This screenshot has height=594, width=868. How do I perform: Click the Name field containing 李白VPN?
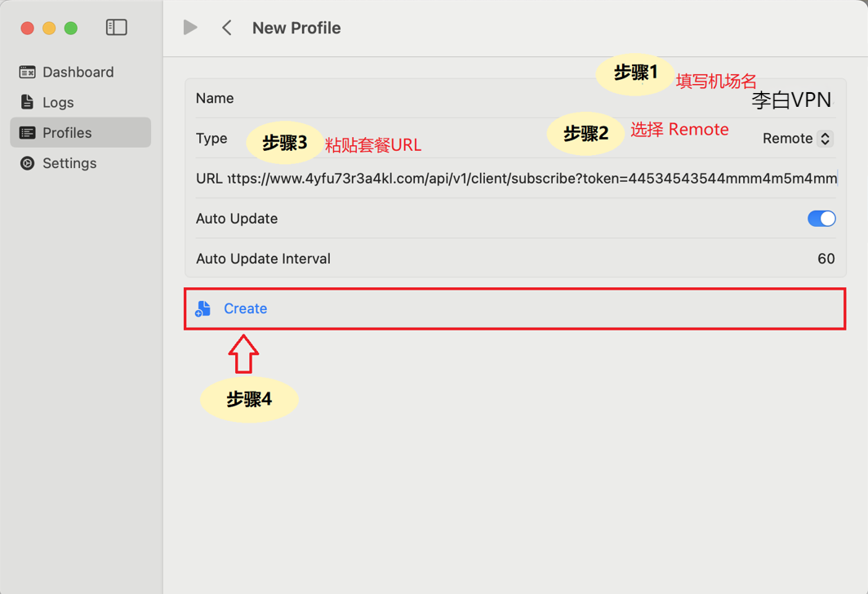[x=790, y=100]
